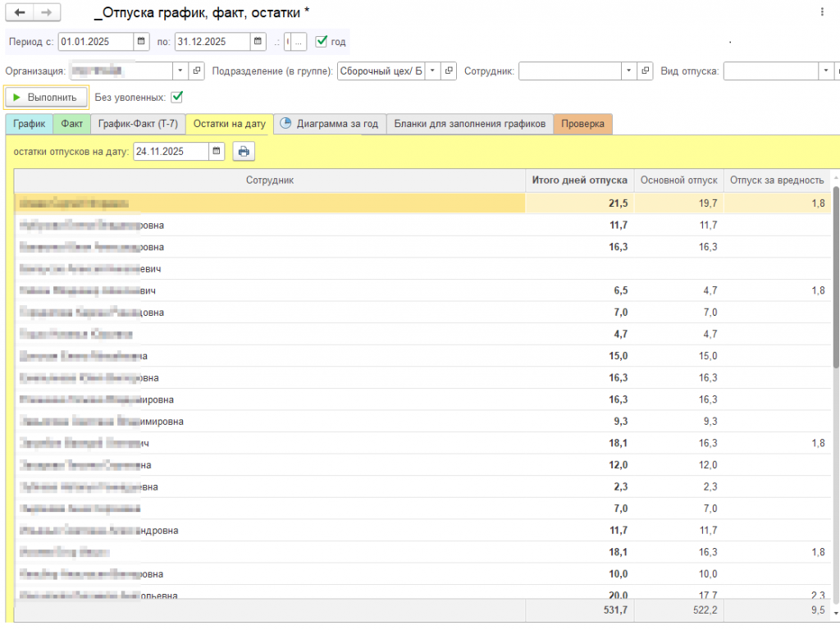The image size is (840, 630).
Task: Open calendar for period start date
Action: click(x=142, y=41)
